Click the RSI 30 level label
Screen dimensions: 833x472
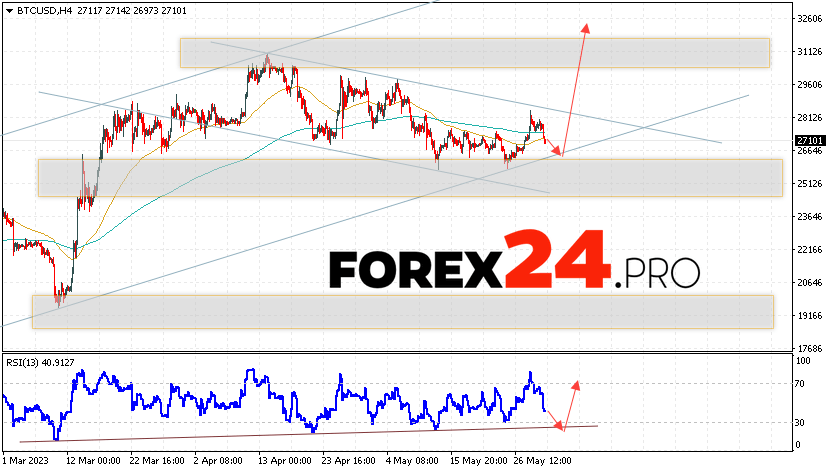802,421
